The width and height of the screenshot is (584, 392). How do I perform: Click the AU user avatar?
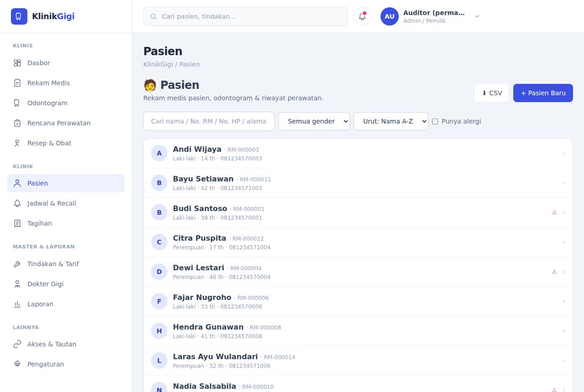tap(390, 16)
